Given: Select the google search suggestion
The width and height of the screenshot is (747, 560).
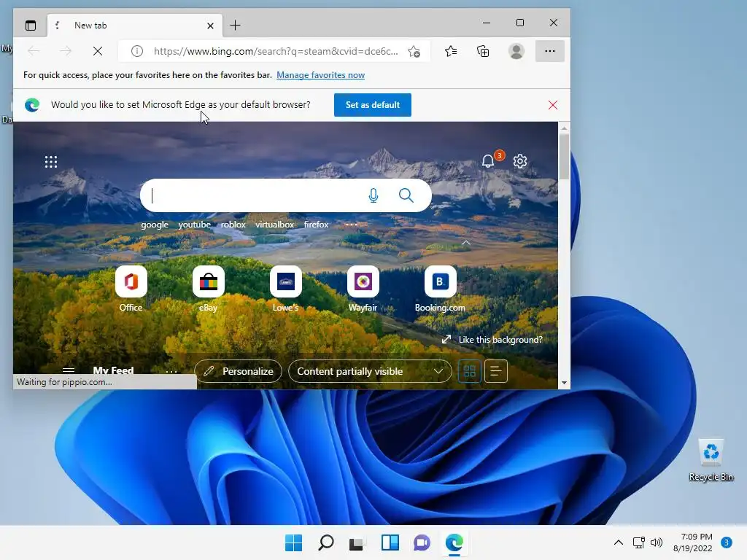Looking at the screenshot, I should click(x=155, y=225).
